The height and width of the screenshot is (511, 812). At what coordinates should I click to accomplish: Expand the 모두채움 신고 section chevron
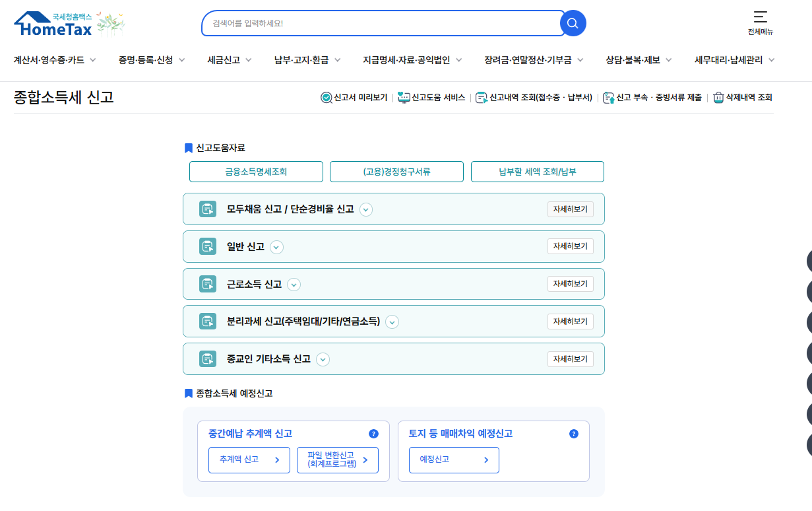coord(366,209)
